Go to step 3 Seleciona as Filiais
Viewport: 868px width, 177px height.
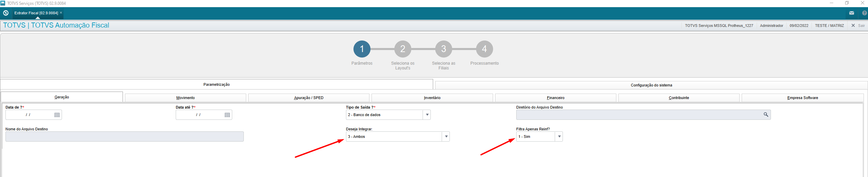(x=444, y=49)
